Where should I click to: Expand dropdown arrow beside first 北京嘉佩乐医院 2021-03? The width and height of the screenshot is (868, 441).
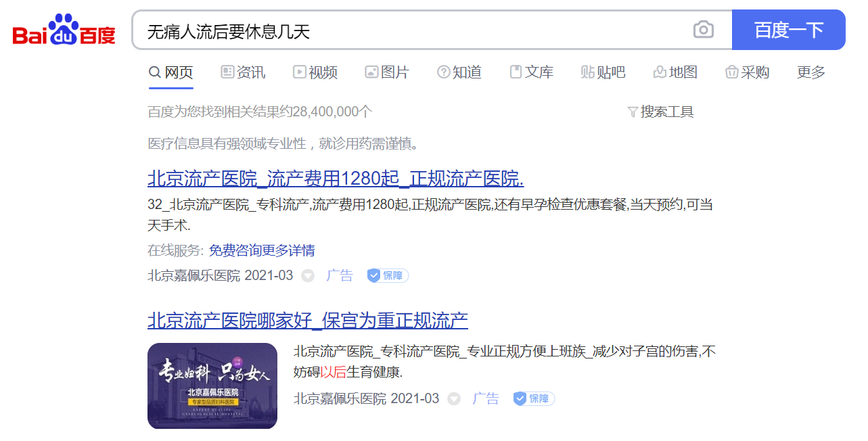coord(308,276)
